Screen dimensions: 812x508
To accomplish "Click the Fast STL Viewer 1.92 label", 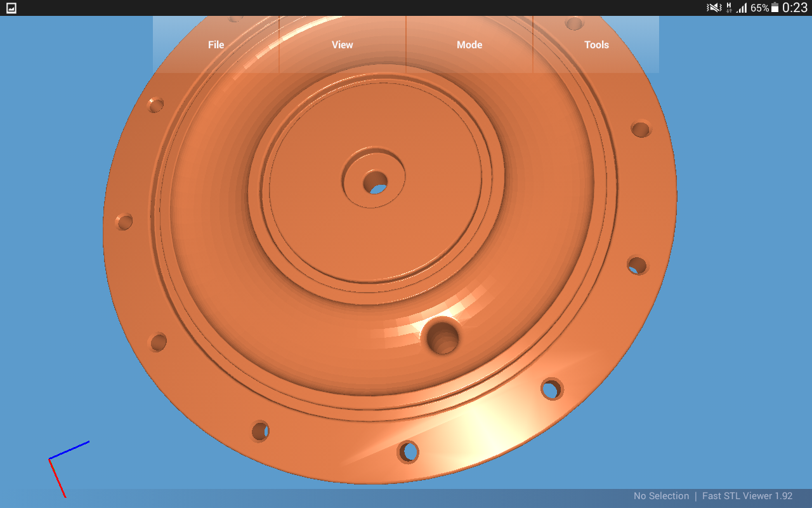I will click(747, 496).
